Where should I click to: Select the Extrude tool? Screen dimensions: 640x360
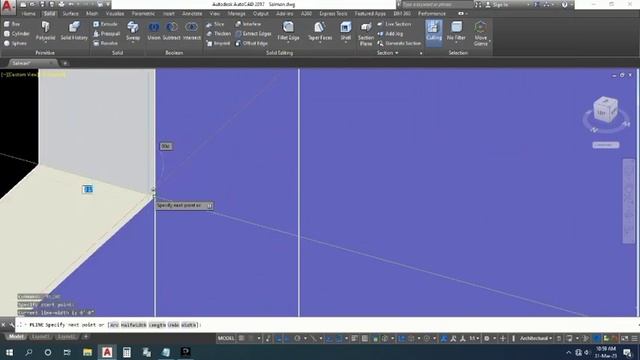(105, 24)
